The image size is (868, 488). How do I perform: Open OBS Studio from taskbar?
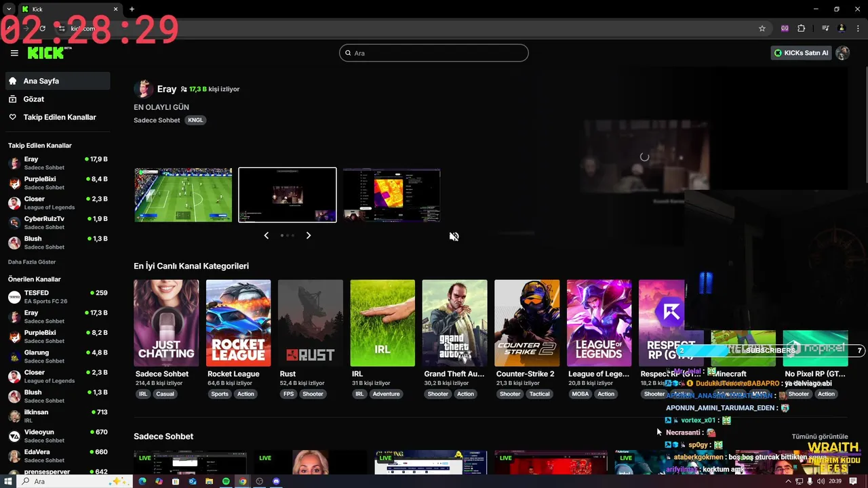coord(259,481)
